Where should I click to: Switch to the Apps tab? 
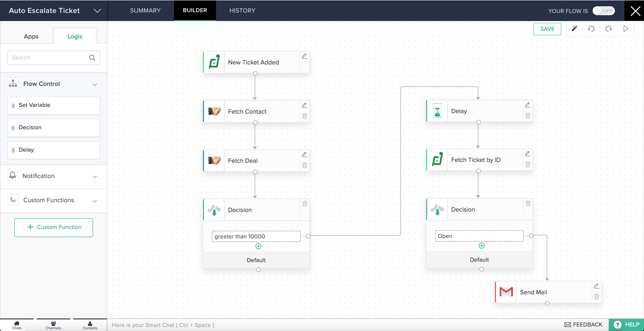[x=31, y=36]
